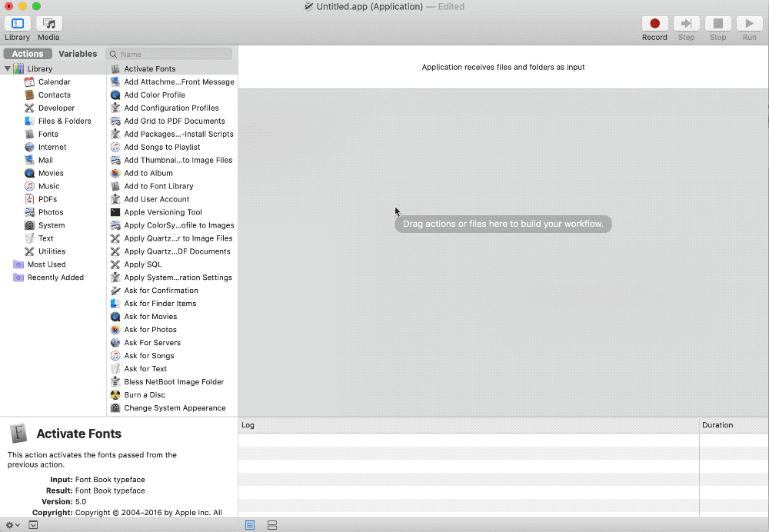Click the Ask for Movies icon

tap(115, 317)
